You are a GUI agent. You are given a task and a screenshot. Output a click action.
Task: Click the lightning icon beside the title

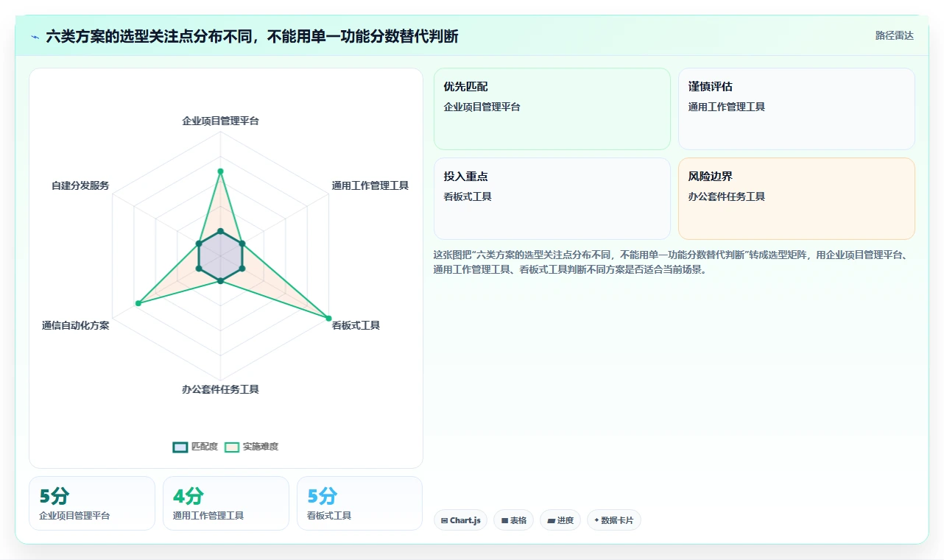35,37
